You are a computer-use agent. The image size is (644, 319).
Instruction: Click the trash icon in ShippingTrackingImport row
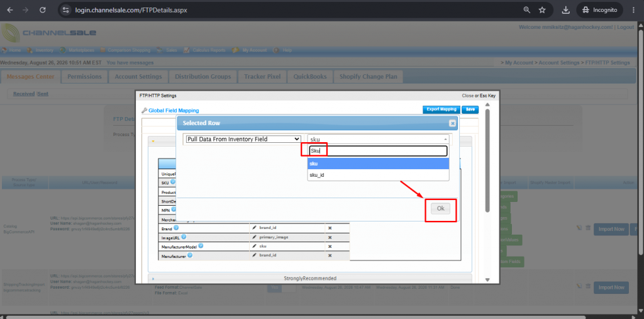pyautogui.click(x=587, y=286)
